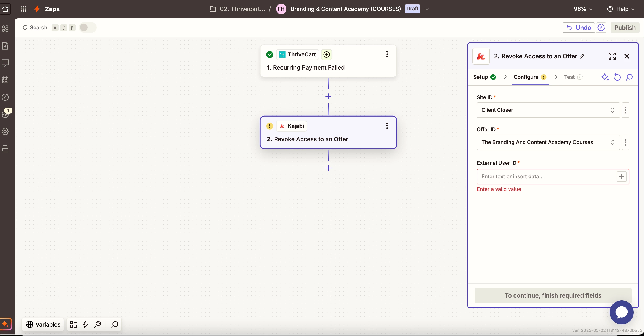Open the file import sidebar icon
Screen dimensions: 644x336
(x=5, y=46)
